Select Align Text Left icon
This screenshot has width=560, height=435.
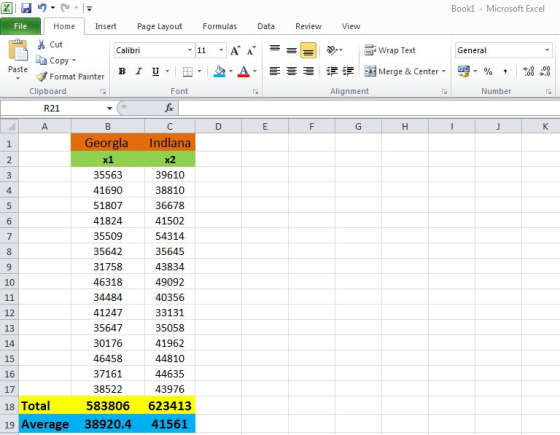pos(275,71)
